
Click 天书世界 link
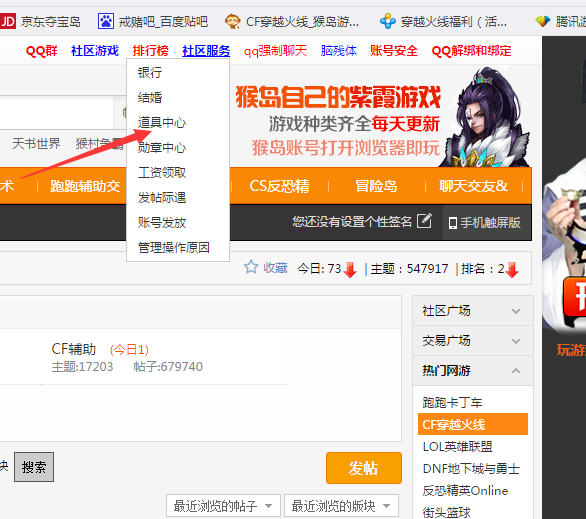[x=36, y=143]
